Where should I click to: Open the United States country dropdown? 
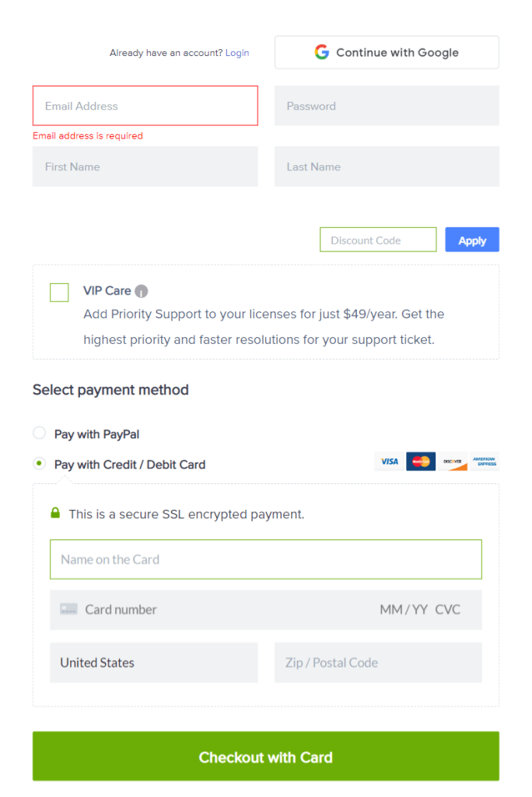tap(154, 663)
